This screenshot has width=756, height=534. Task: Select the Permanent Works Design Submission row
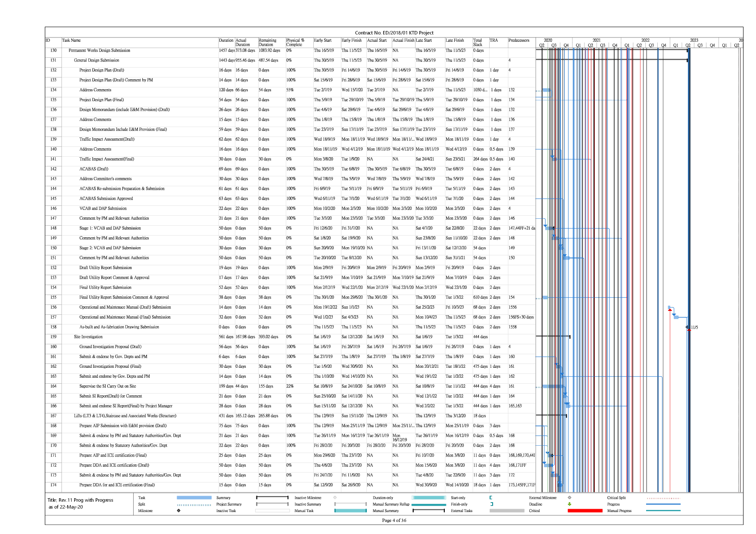point(99,50)
